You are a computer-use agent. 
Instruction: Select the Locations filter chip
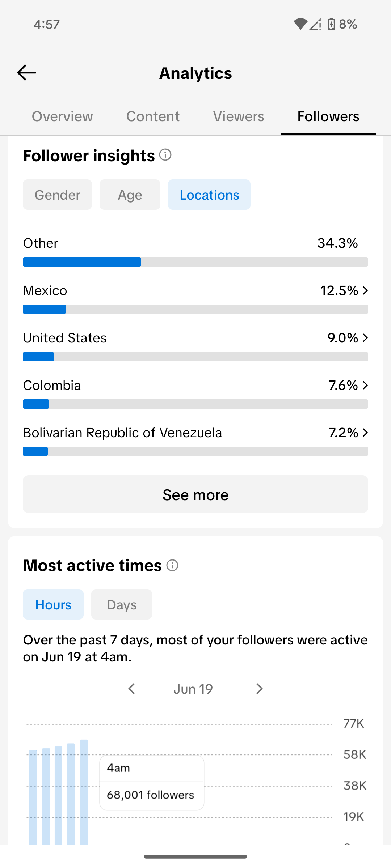pos(209,195)
